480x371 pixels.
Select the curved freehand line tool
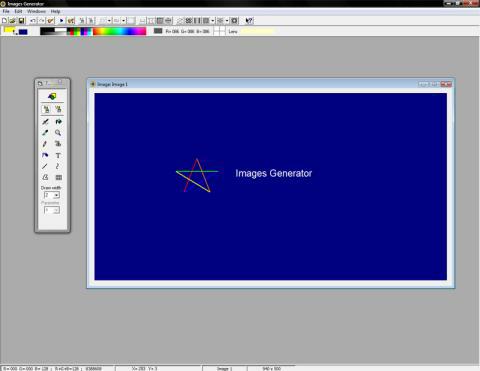58,166
